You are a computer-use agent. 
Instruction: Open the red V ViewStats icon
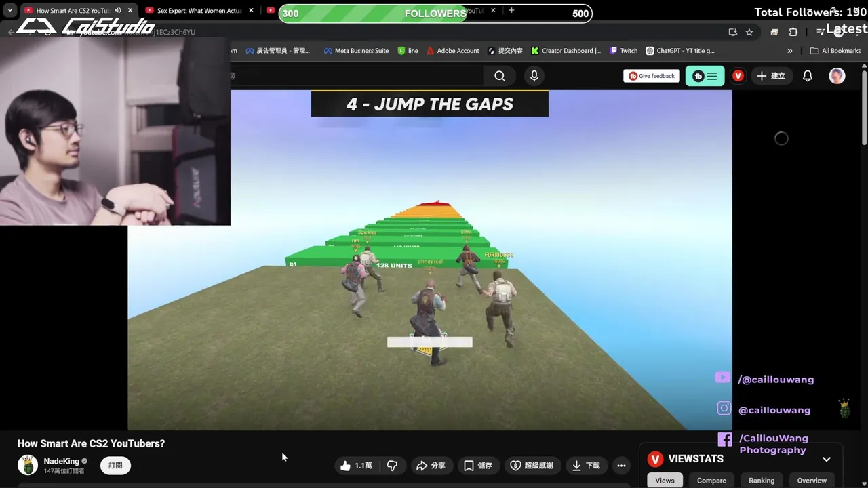(738, 76)
